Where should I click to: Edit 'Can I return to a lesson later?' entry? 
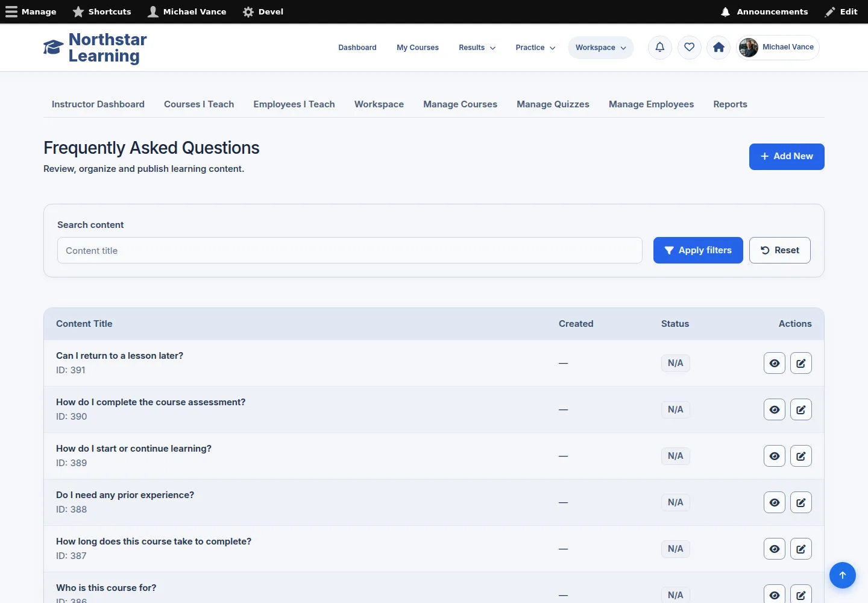[801, 363]
